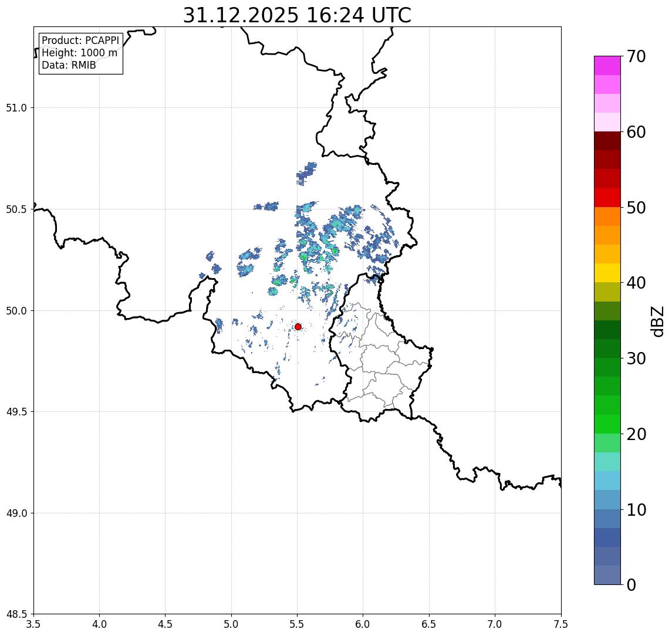Click the longitude axis label 7.5
Viewport: 672px width, 636px height.
click(x=561, y=624)
